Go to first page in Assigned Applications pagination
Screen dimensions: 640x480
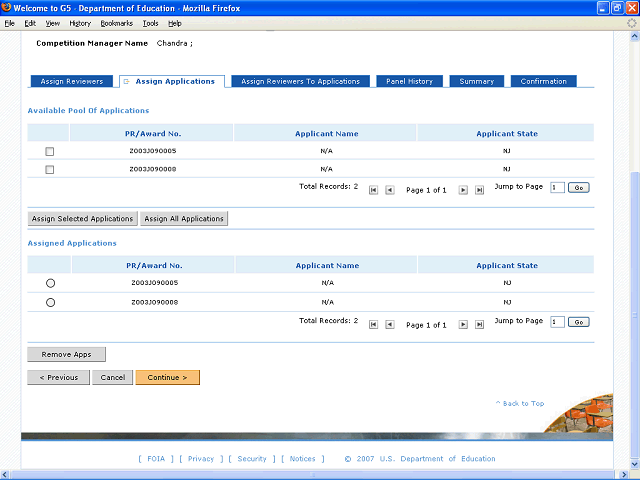coord(373,324)
